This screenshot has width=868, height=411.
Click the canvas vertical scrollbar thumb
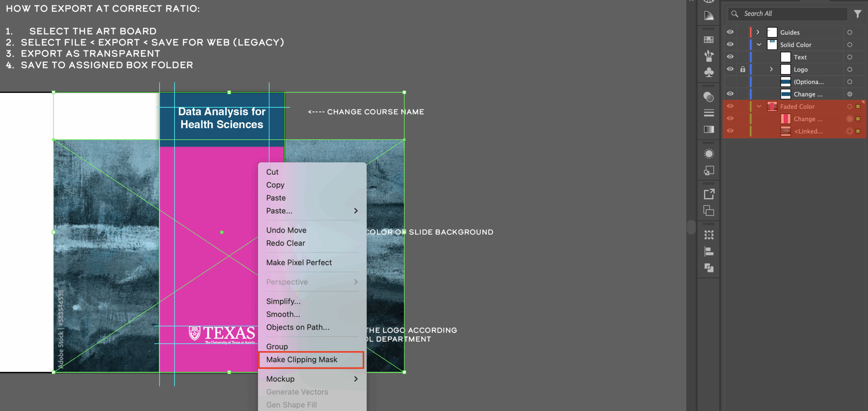pos(691,227)
